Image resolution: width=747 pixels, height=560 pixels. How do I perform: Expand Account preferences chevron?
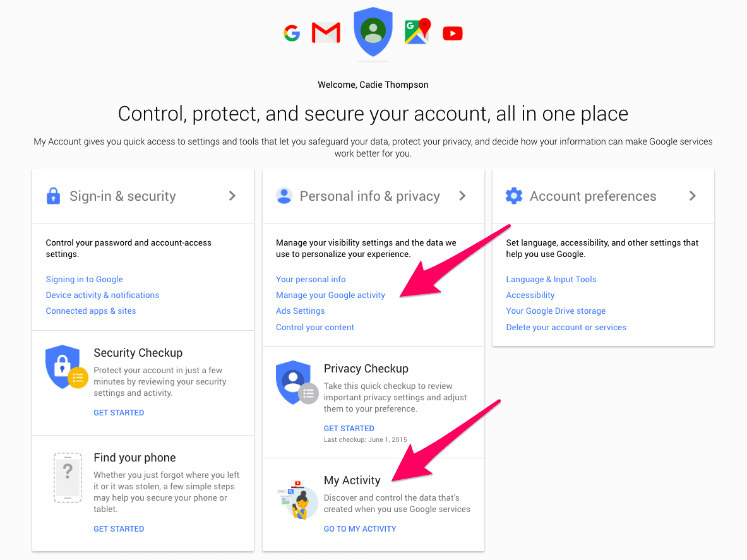click(x=693, y=196)
